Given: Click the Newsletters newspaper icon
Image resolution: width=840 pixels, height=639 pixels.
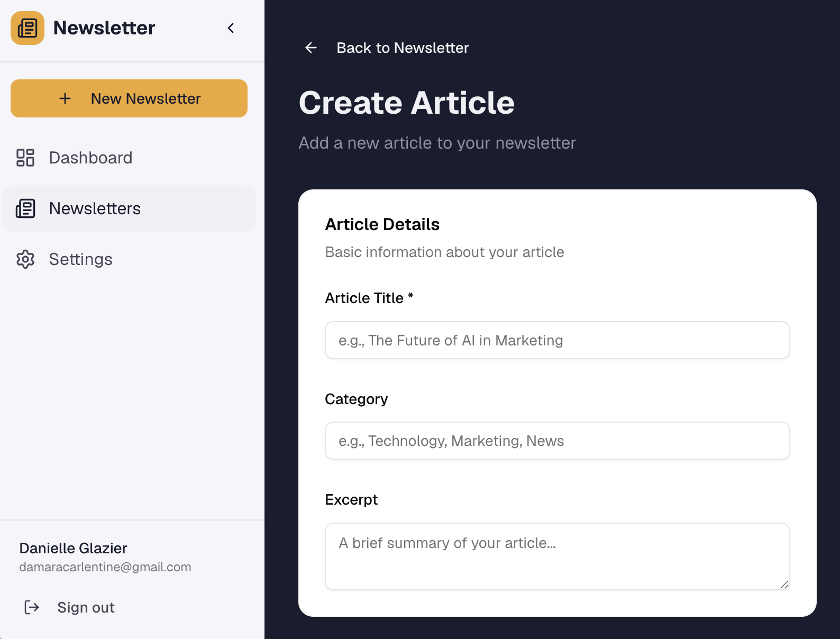Looking at the screenshot, I should tap(25, 208).
